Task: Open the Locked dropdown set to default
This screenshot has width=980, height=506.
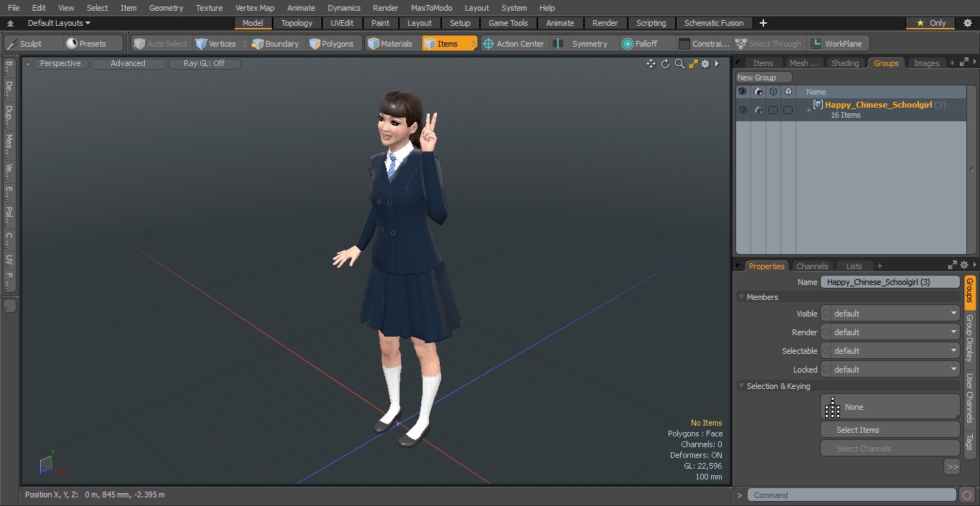Action: coord(890,370)
